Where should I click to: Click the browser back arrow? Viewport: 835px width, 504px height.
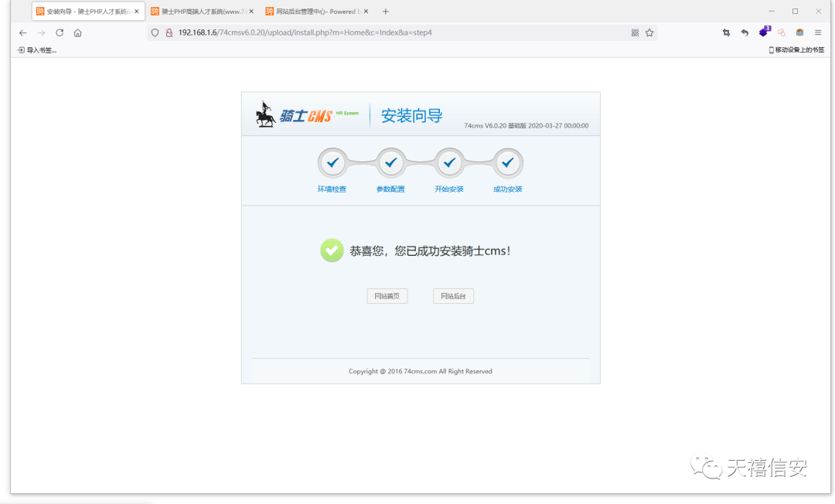tap(22, 33)
